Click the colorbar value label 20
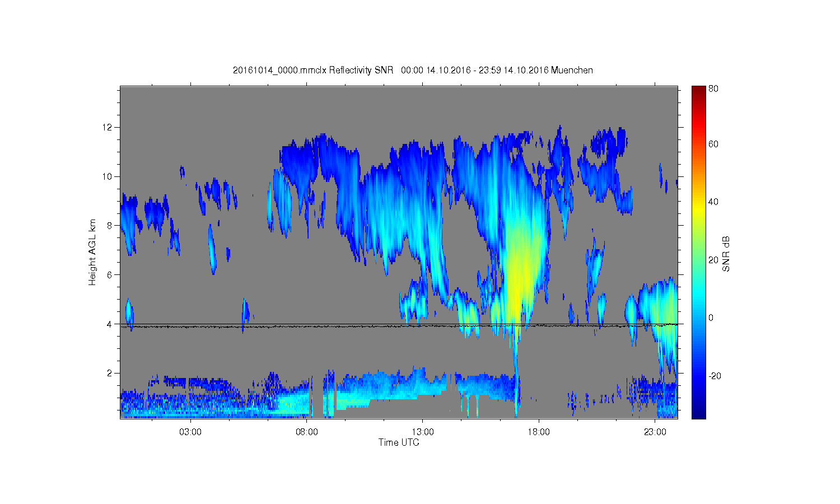 pyautogui.click(x=713, y=260)
